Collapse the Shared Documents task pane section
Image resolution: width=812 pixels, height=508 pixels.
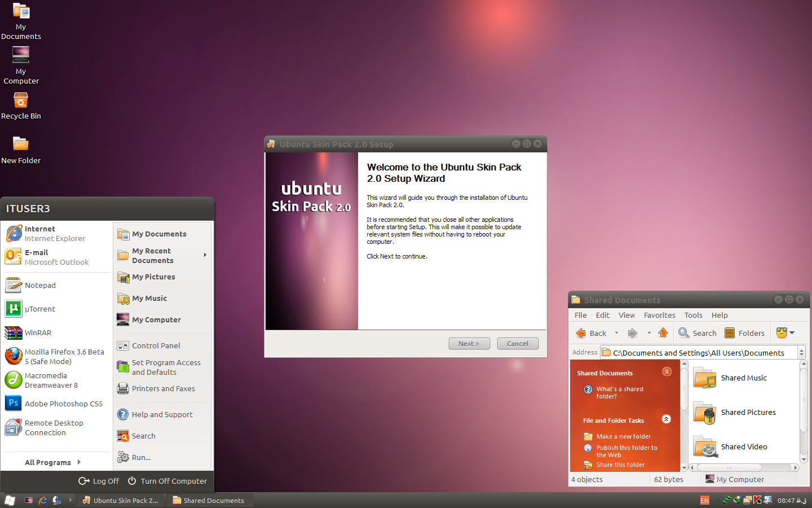[x=667, y=371]
